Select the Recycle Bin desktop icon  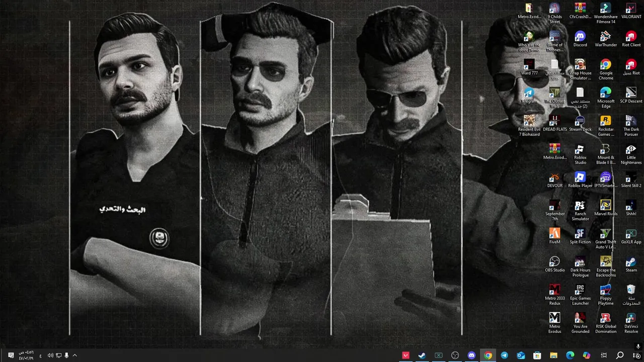(631, 295)
